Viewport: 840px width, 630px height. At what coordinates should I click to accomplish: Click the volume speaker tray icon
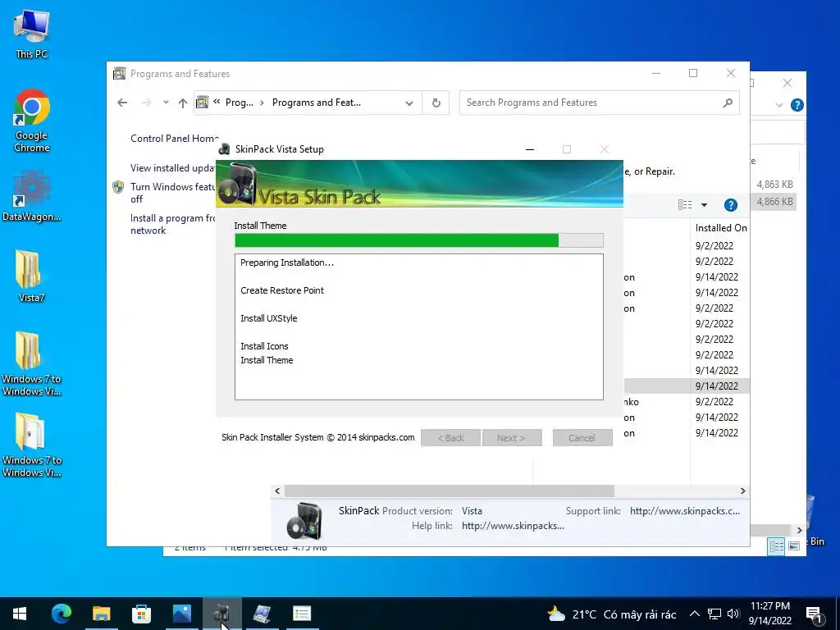pyautogui.click(x=733, y=614)
